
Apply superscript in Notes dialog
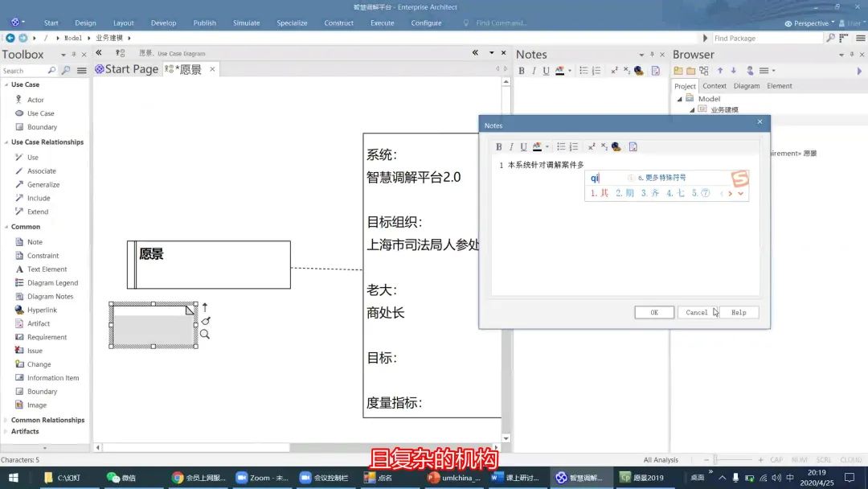[592, 146]
